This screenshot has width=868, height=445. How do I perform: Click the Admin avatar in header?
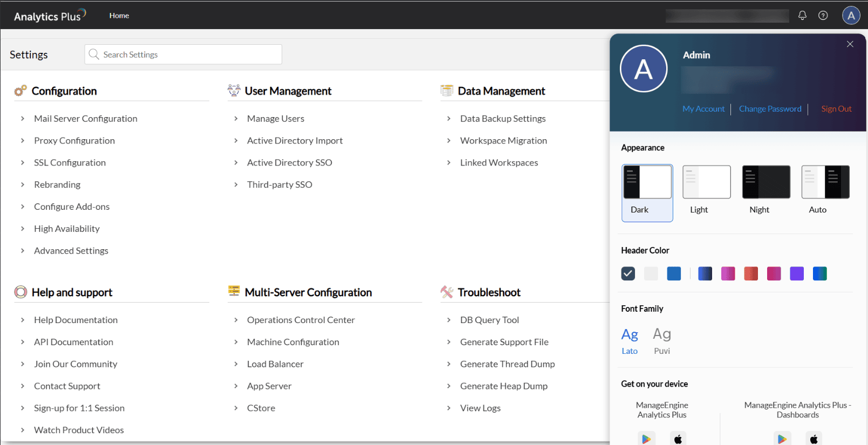click(851, 16)
